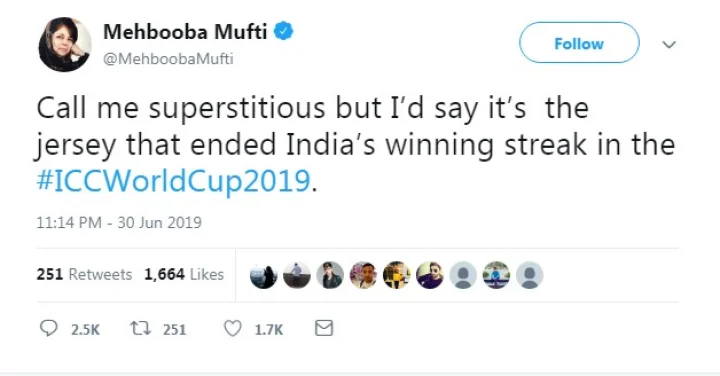Open the fourth liker's avatar
Image resolution: width=720 pixels, height=376 pixels.
(363, 275)
